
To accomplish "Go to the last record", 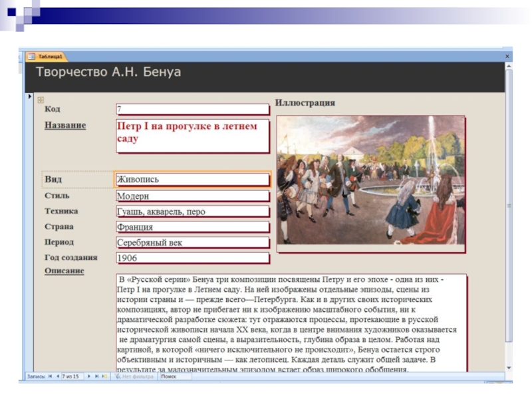I will (96, 376).
